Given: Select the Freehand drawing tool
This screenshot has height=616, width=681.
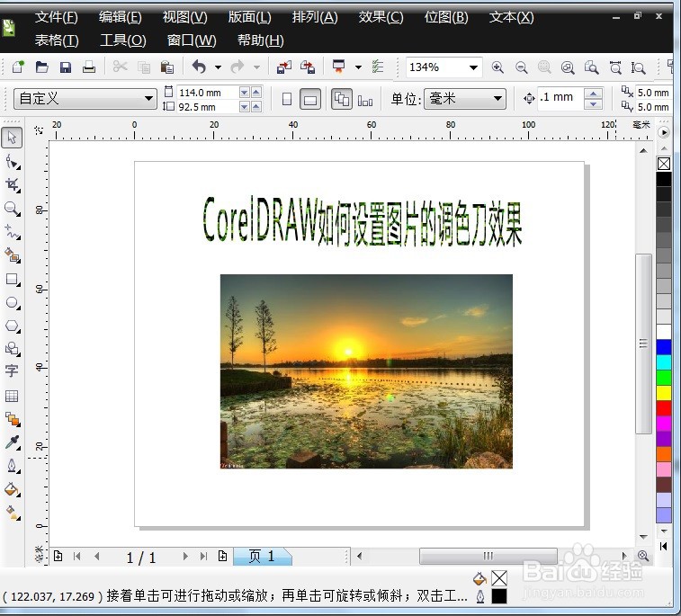Looking at the screenshot, I should [x=13, y=232].
